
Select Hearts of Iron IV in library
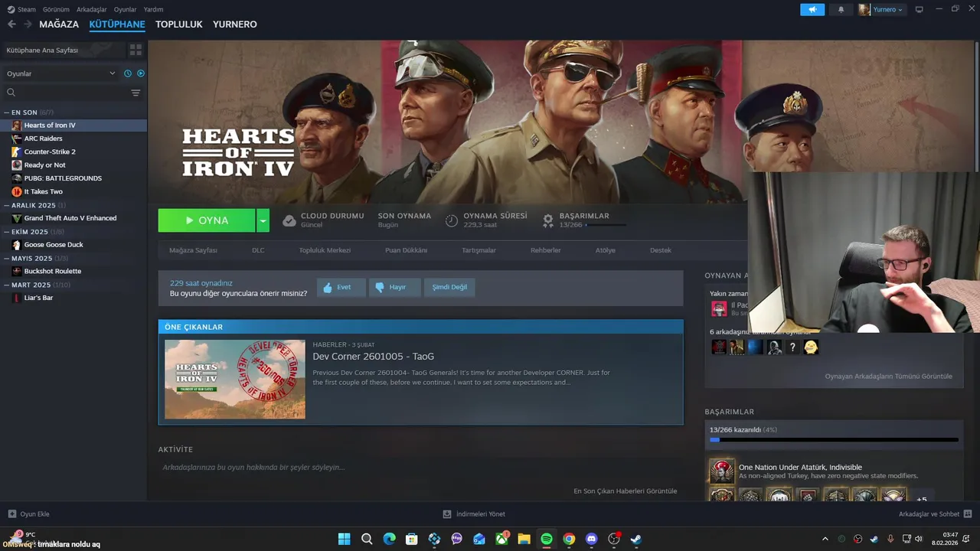(x=73, y=126)
